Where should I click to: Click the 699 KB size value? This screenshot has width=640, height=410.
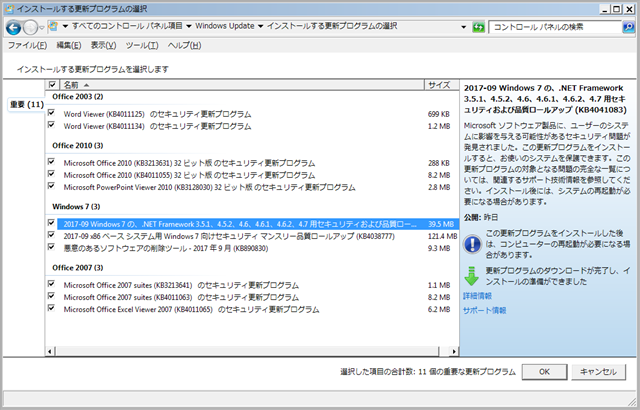(439, 114)
